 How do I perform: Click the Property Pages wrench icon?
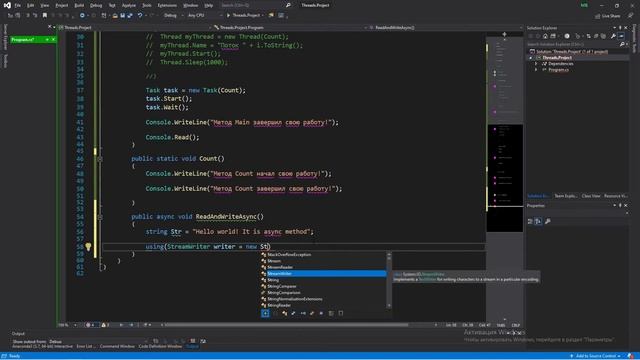pyautogui.click(x=548, y=221)
